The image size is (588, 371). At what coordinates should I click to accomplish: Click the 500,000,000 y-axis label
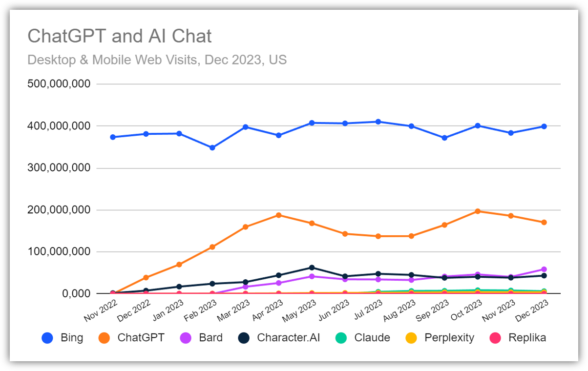point(59,84)
